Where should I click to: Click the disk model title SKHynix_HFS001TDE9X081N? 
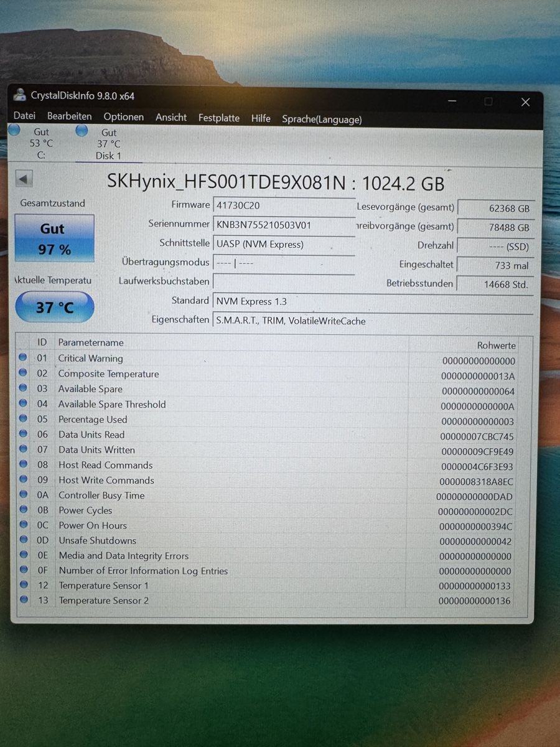pos(226,182)
